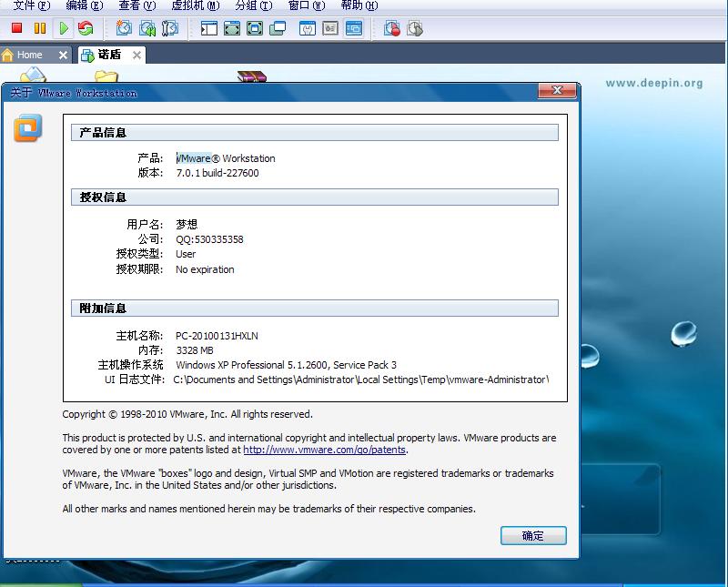Click the 产品信息 section header
Image resolution: width=728 pixels, height=587 pixels.
click(314, 132)
